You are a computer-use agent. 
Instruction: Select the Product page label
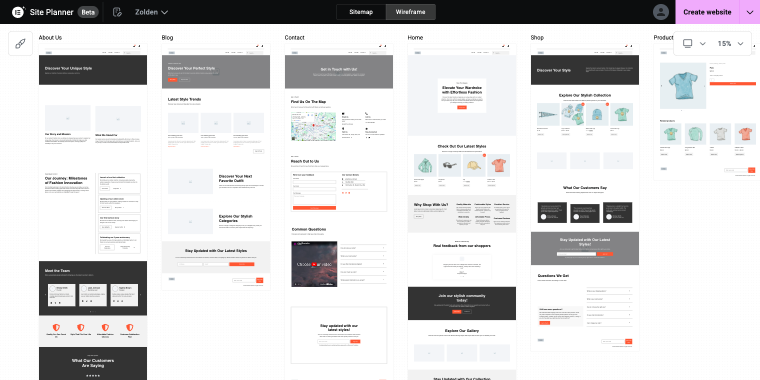(x=663, y=37)
